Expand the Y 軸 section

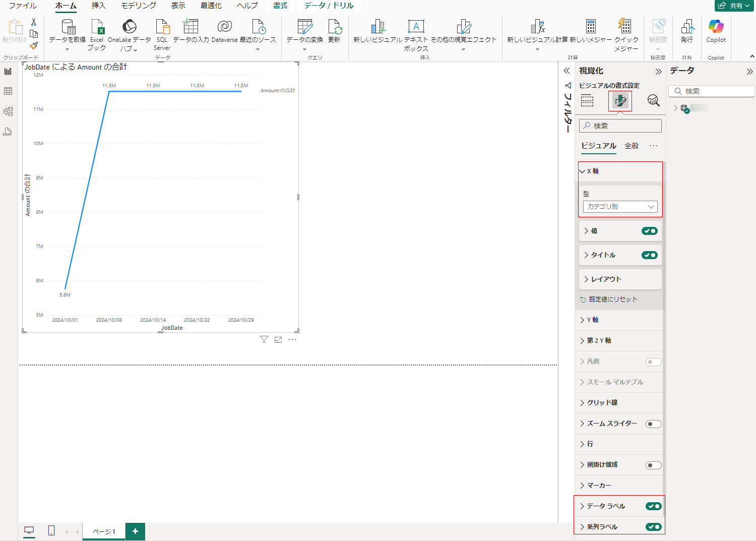tap(593, 320)
